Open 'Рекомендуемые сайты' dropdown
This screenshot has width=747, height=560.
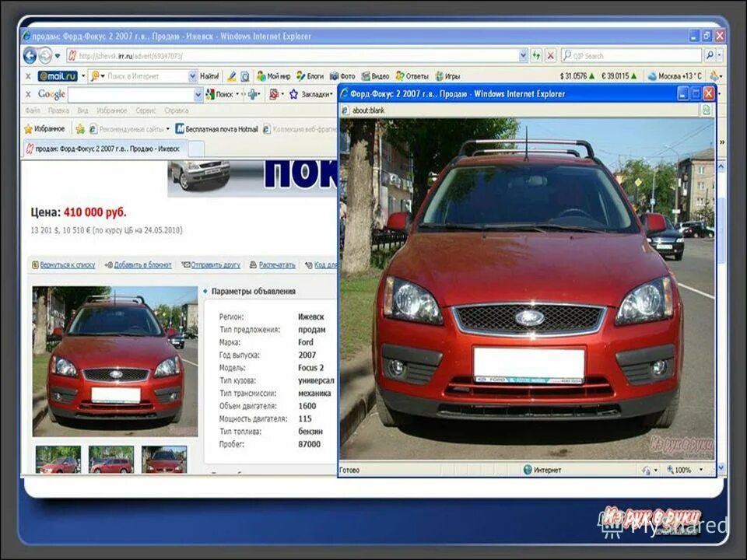[x=130, y=128]
